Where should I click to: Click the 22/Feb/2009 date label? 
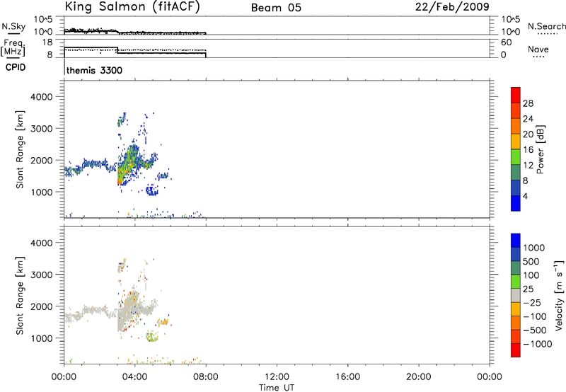452,7
